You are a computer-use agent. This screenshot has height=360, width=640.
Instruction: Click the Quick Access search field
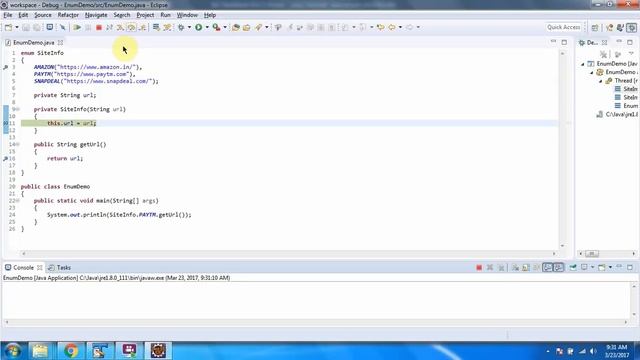point(564,27)
